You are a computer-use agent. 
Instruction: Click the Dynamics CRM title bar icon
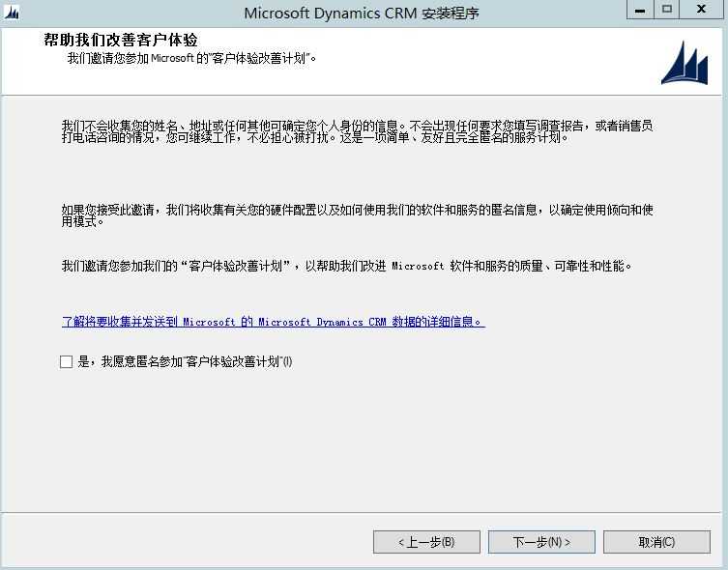[12, 13]
